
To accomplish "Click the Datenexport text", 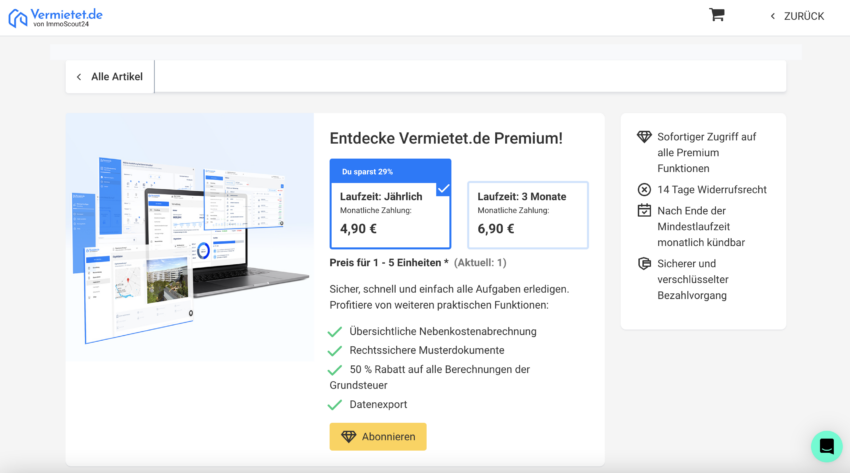I will 378,405.
